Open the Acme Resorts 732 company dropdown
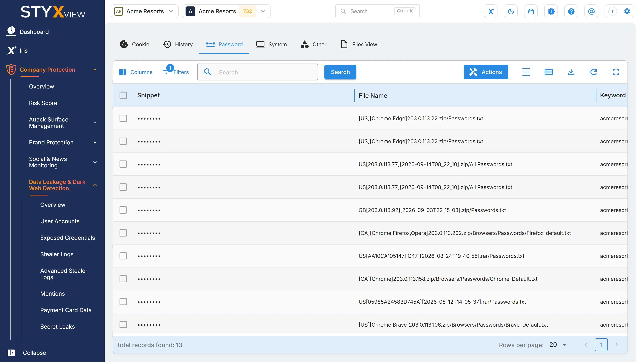The image size is (644, 362). tap(226, 11)
